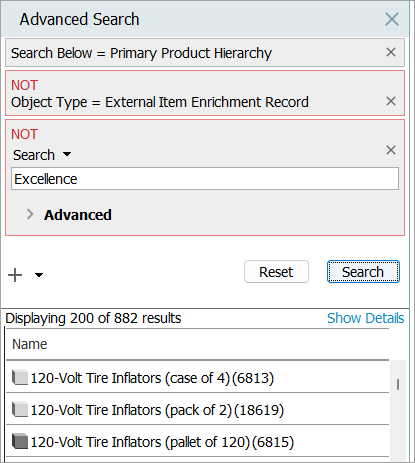Close the Advanced Search panel
Viewport: 415px width, 463px height.
(x=392, y=19)
